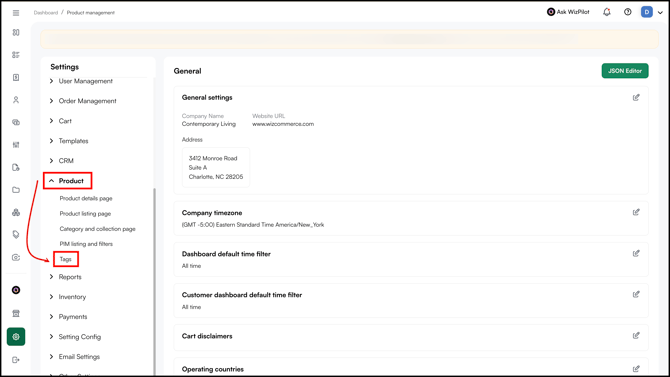Click the Cart disclaimers heading
The width and height of the screenshot is (670, 377).
point(207,336)
